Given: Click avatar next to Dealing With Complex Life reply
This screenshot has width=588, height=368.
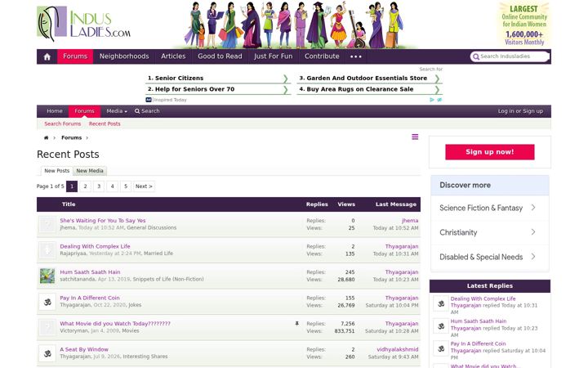Looking at the screenshot, I should [x=441, y=303].
